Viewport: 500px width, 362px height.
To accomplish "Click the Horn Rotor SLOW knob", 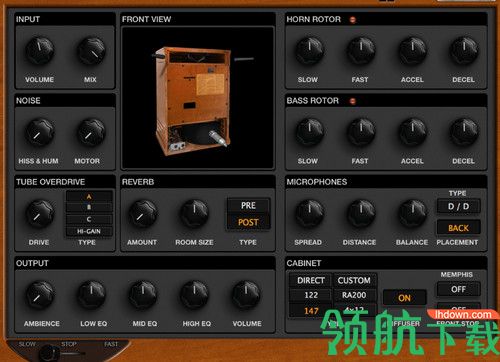I will (x=310, y=51).
